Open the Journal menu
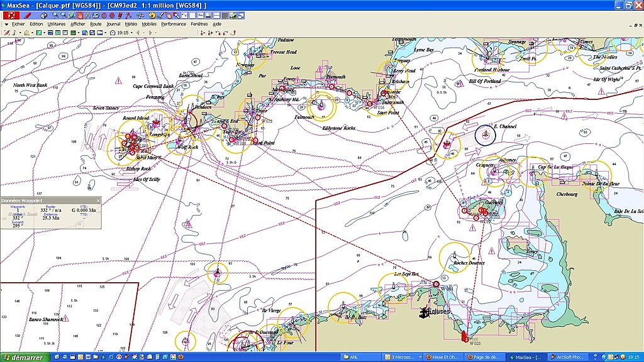644x362 pixels. pyautogui.click(x=113, y=25)
